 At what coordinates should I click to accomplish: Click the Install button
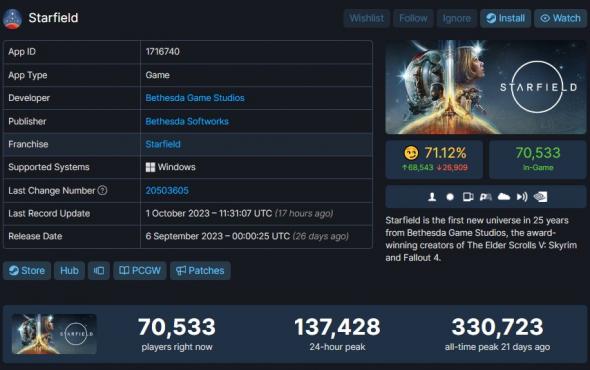(505, 18)
